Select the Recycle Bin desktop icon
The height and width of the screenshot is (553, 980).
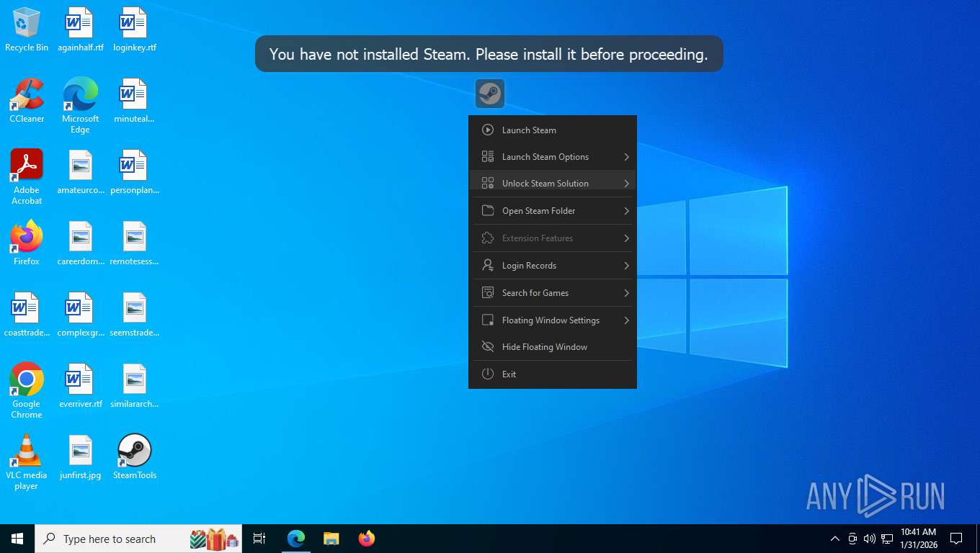click(27, 30)
